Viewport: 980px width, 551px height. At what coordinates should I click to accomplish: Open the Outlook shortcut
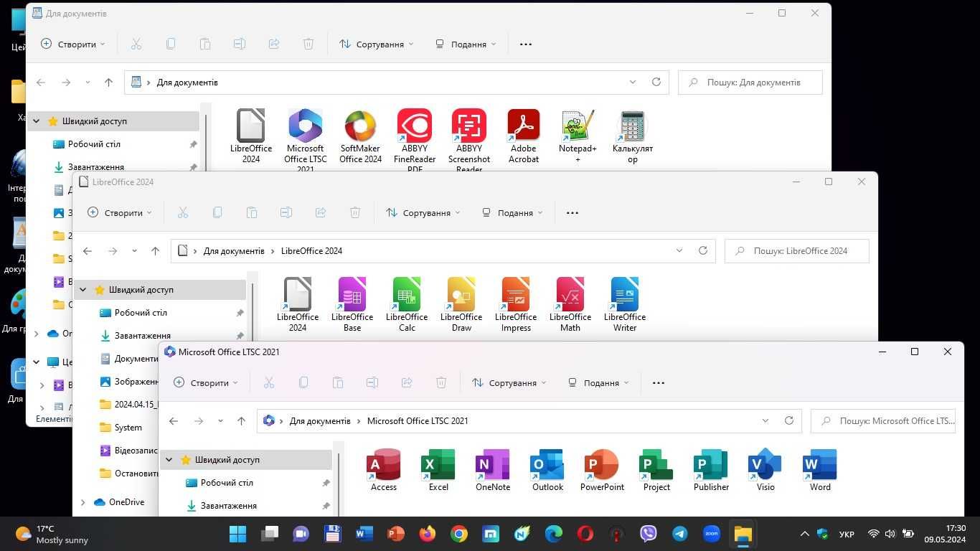coord(547,470)
